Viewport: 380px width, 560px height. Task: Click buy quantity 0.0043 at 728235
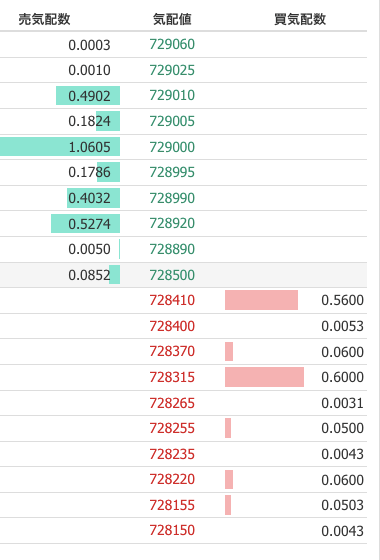342,454
